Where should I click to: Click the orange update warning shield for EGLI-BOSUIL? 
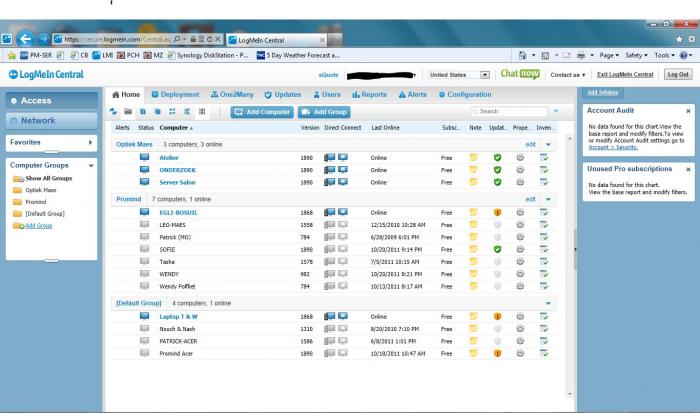497,213
